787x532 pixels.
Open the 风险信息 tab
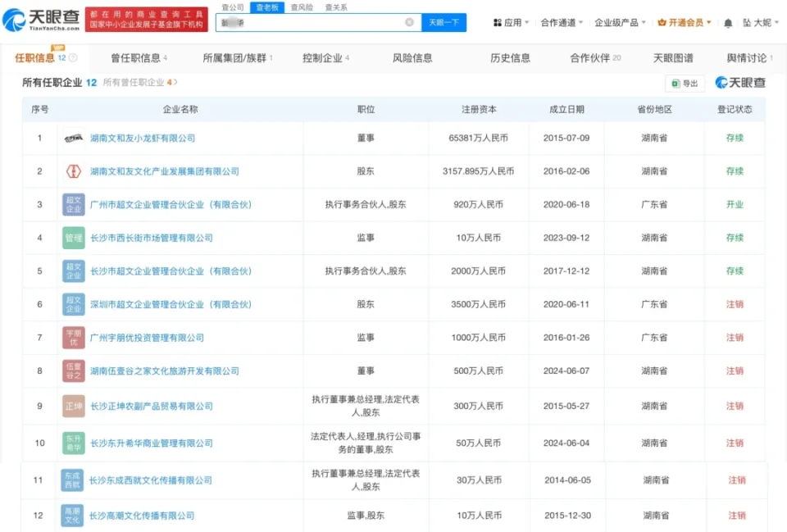(x=412, y=57)
